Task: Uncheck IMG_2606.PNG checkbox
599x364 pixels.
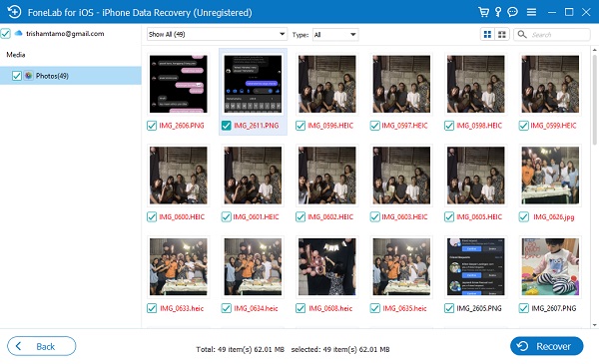Action: coord(152,126)
